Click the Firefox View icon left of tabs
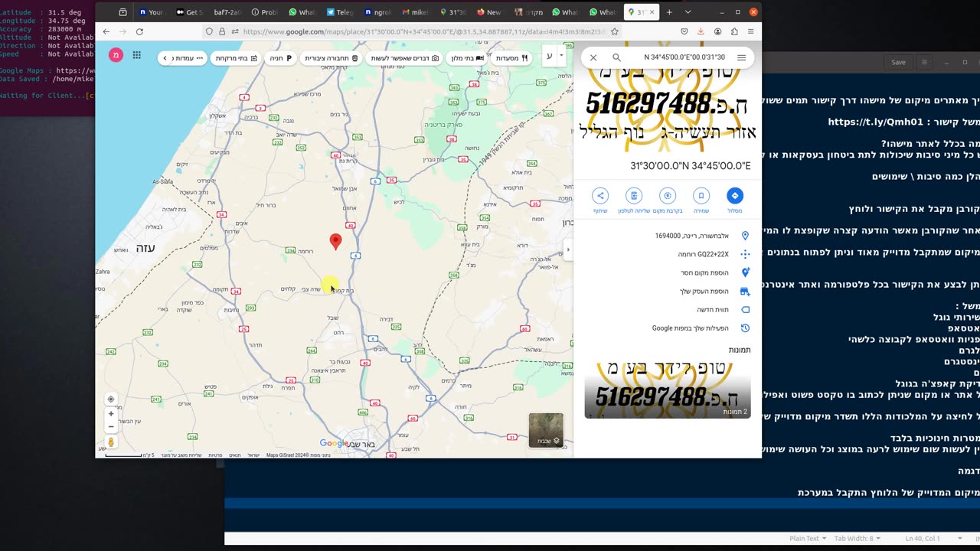 (x=122, y=12)
